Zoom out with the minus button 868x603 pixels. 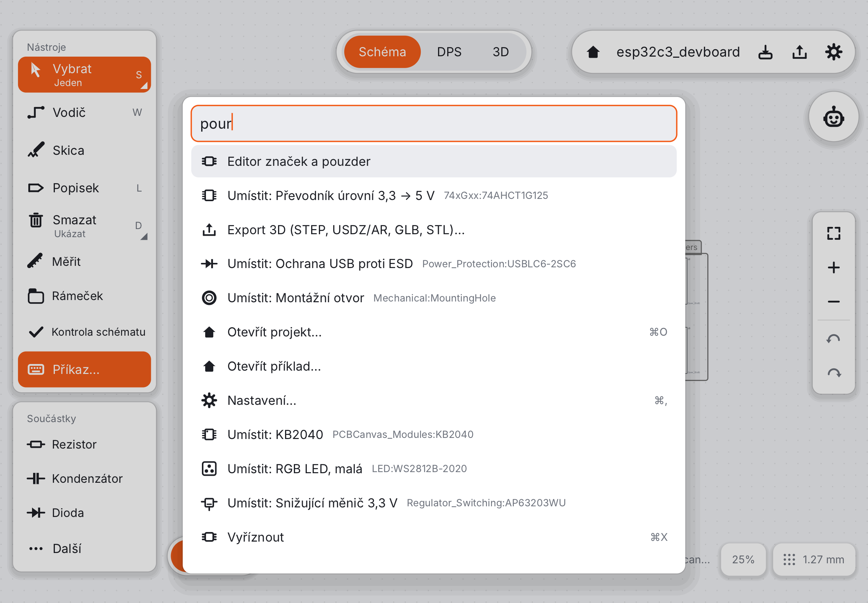click(834, 301)
